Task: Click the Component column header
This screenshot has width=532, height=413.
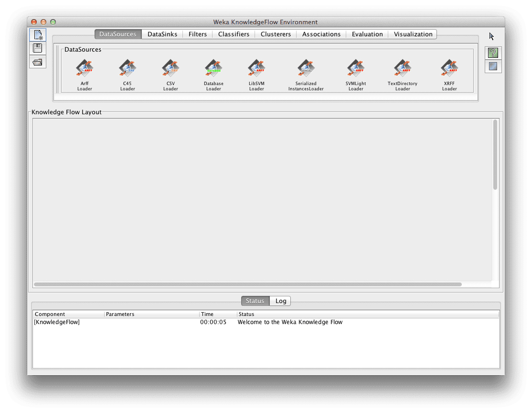Action: [x=68, y=314]
